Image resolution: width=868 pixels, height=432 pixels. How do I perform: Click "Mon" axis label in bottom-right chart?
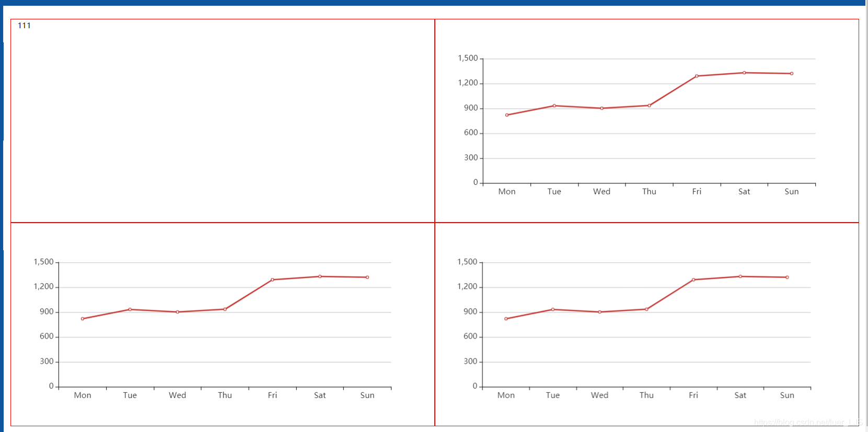click(506, 395)
